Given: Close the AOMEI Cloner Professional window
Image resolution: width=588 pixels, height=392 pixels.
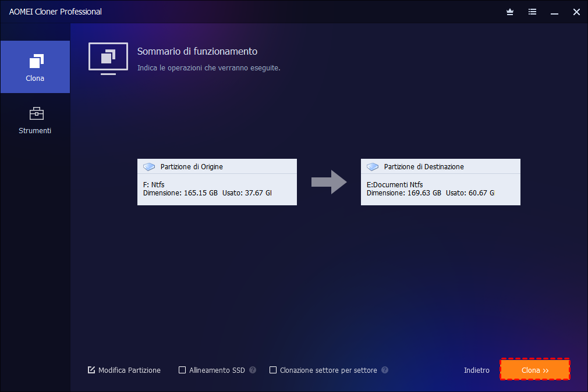Looking at the screenshot, I should pos(576,12).
